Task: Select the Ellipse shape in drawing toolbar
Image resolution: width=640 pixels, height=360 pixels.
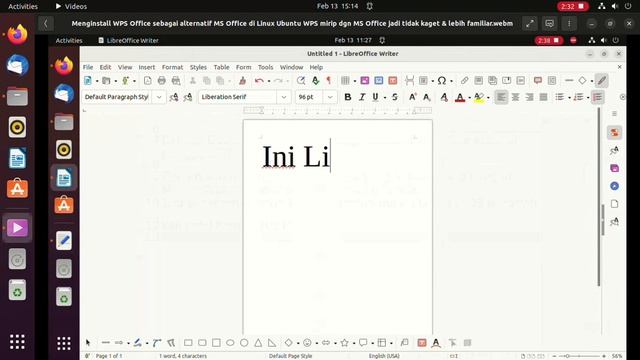Action: (230, 343)
